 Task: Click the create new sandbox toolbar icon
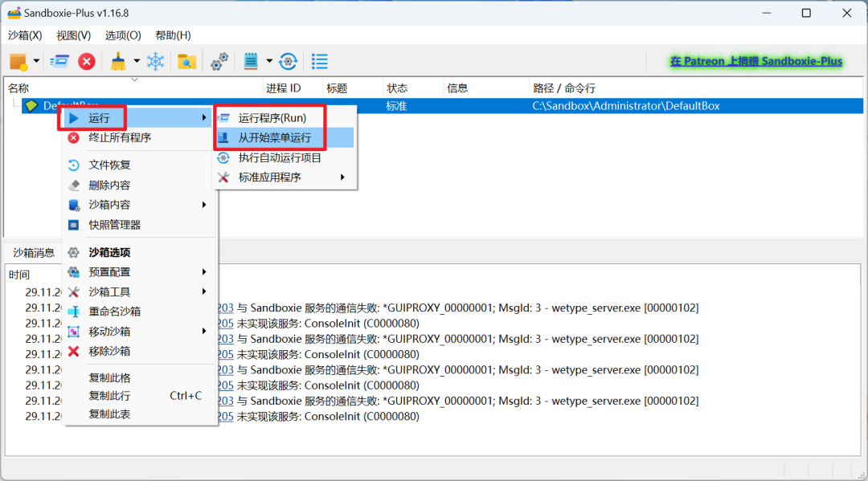click(18, 61)
